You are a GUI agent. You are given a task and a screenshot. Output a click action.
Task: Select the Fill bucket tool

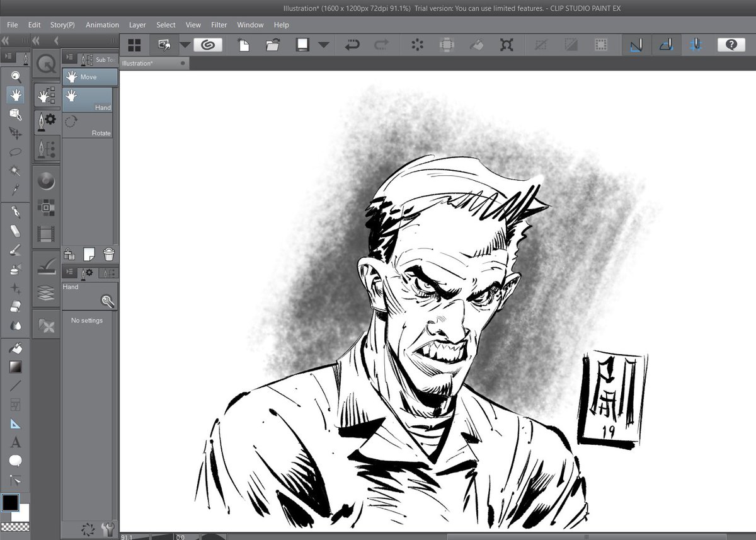16,348
